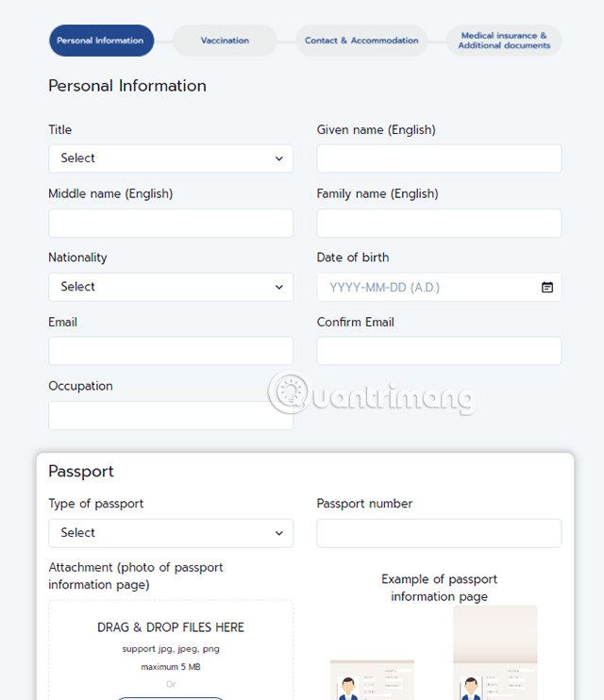Switch to the Vaccination step tab

click(225, 41)
